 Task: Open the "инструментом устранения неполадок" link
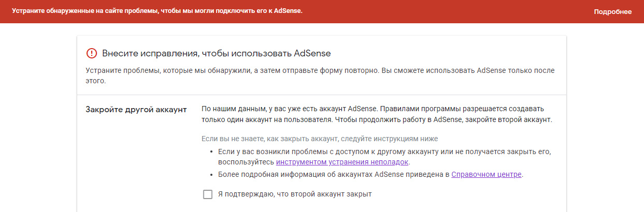click(342, 162)
